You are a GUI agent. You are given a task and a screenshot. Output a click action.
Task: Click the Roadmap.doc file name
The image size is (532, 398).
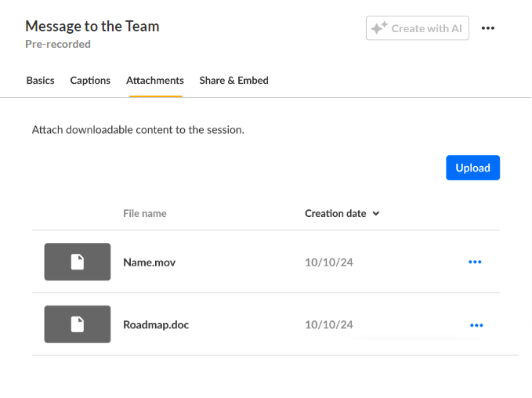pyautogui.click(x=156, y=325)
